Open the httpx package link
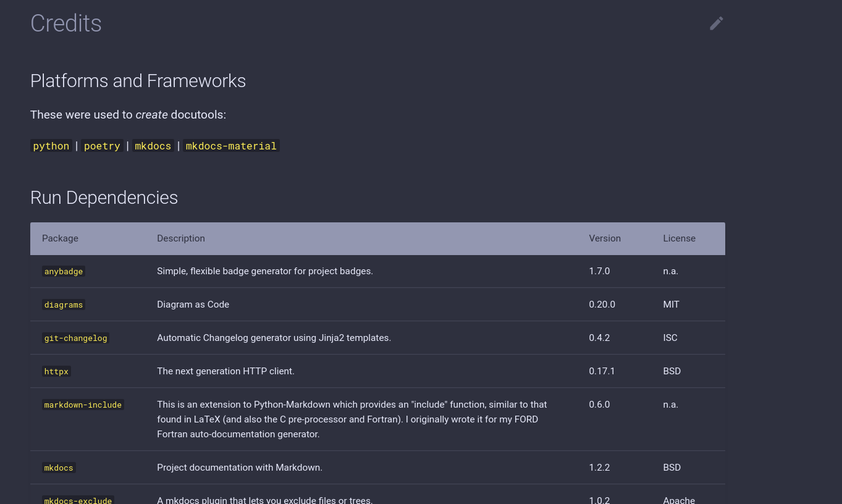Image resolution: width=842 pixels, height=504 pixels. tap(56, 371)
